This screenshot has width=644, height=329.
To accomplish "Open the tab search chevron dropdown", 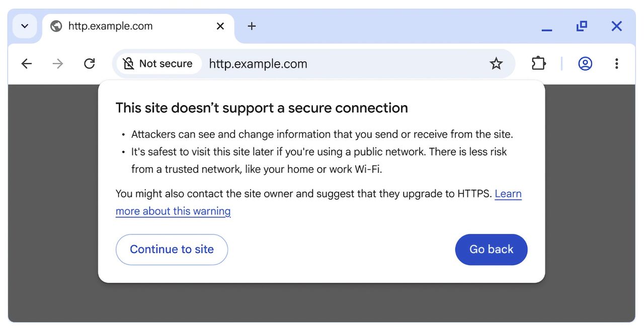I will pos(24,26).
